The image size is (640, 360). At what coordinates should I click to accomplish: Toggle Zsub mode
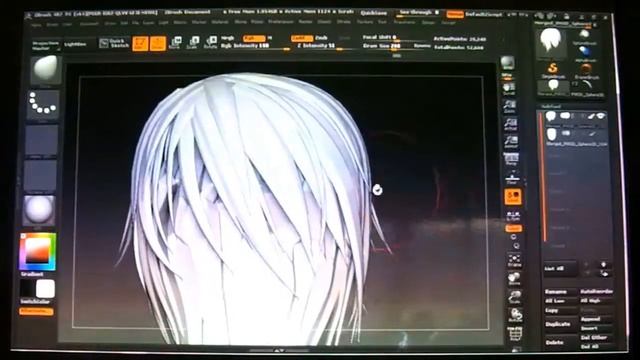(x=321, y=38)
